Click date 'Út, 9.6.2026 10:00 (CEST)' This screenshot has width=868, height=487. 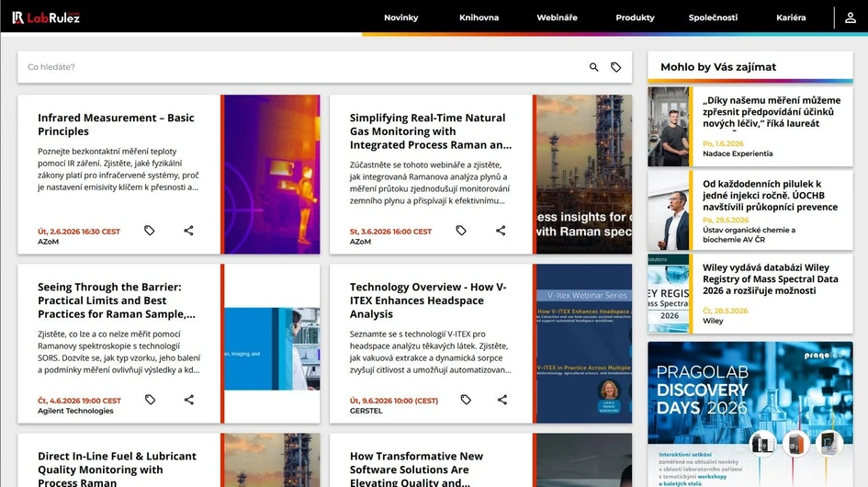[x=394, y=401]
